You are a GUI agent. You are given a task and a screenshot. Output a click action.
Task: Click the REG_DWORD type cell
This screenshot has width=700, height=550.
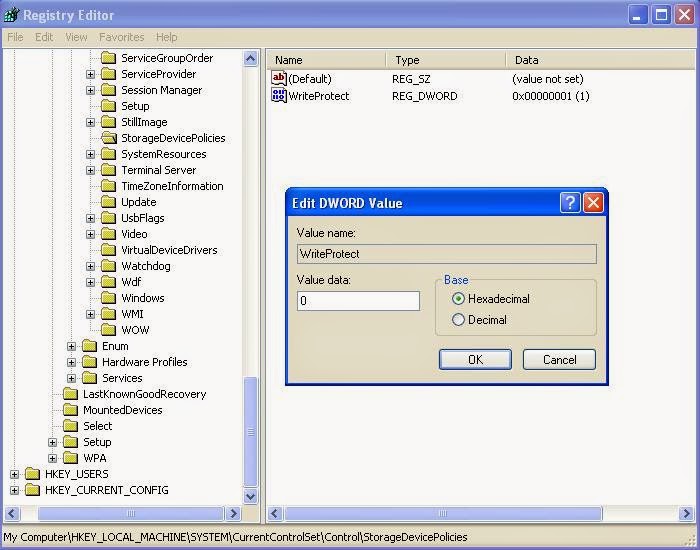click(x=425, y=96)
